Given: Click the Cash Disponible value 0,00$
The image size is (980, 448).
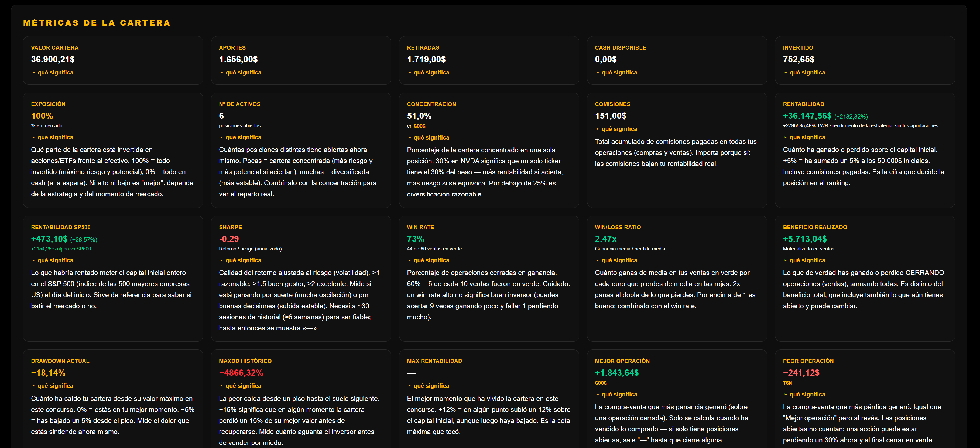Looking at the screenshot, I should (x=606, y=59).
